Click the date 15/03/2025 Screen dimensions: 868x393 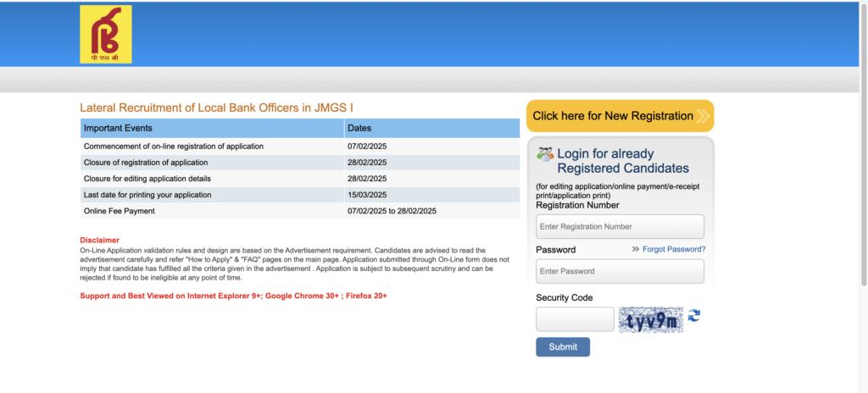367,195
